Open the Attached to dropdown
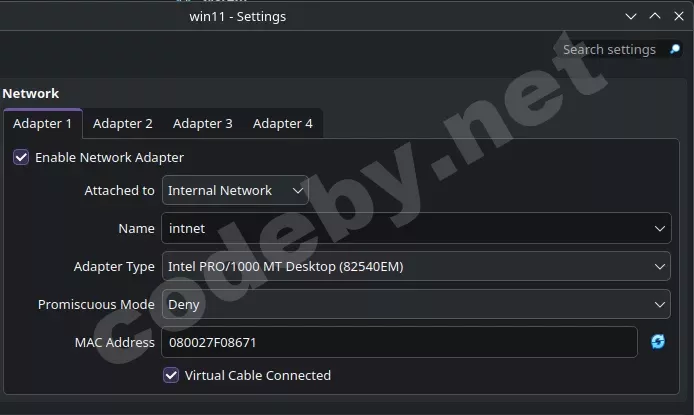This screenshot has height=415, width=694. click(235, 190)
